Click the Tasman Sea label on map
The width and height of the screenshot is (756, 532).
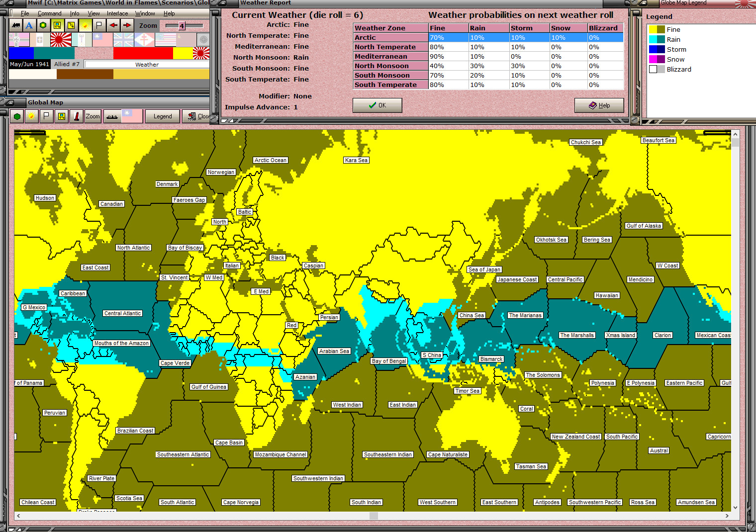531,466
